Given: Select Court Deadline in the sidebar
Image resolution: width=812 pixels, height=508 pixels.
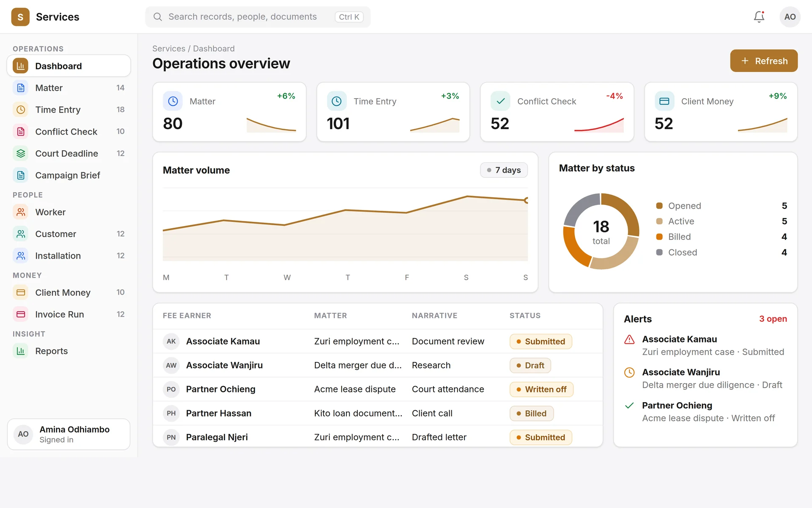Looking at the screenshot, I should [x=69, y=154].
